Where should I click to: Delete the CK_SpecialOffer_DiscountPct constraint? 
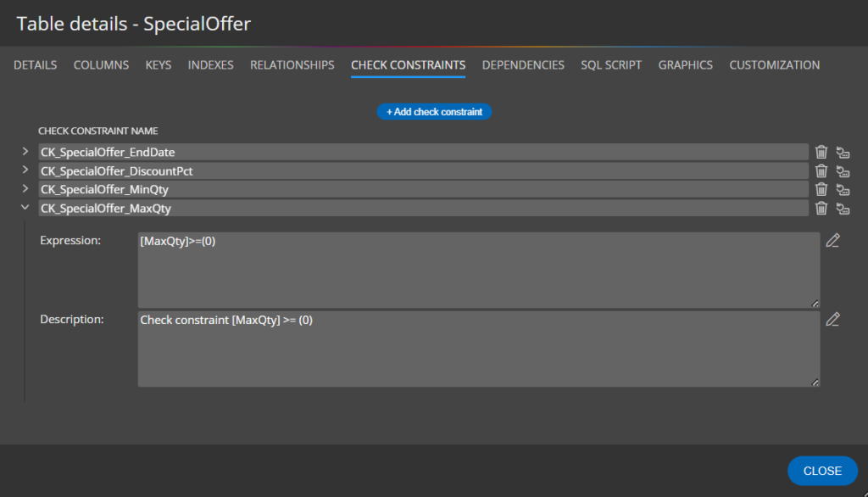coord(821,170)
